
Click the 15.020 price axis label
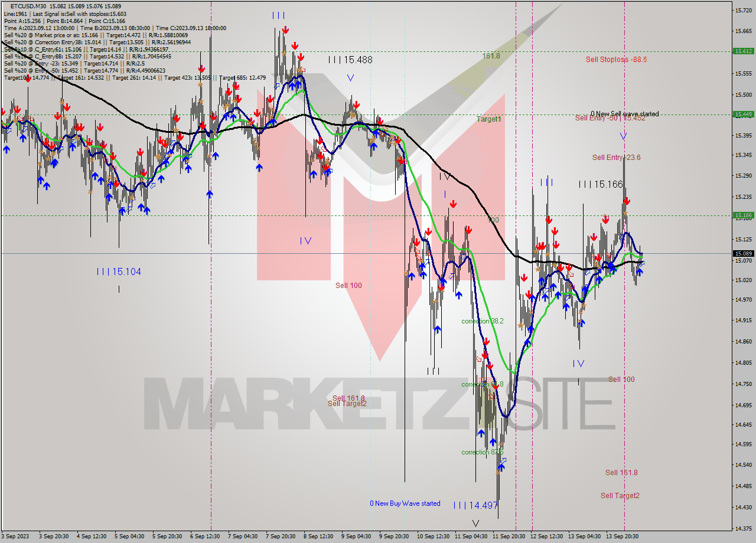coord(743,280)
